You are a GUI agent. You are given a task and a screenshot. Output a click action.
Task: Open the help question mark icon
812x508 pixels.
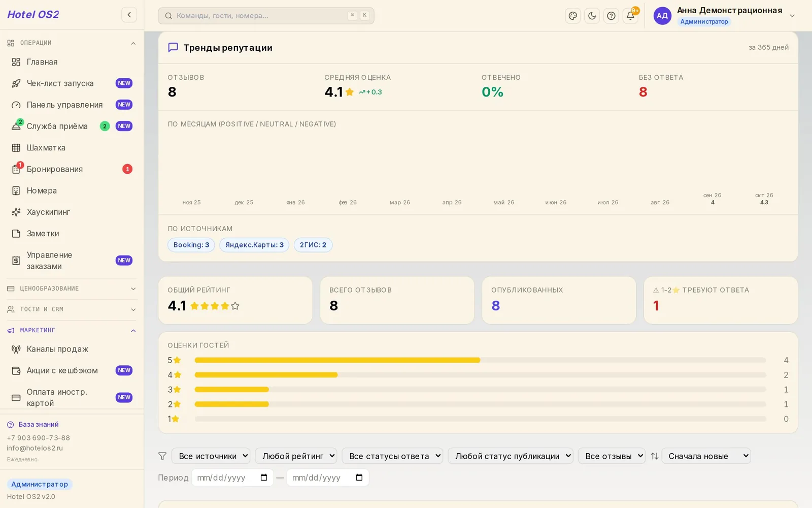point(612,16)
